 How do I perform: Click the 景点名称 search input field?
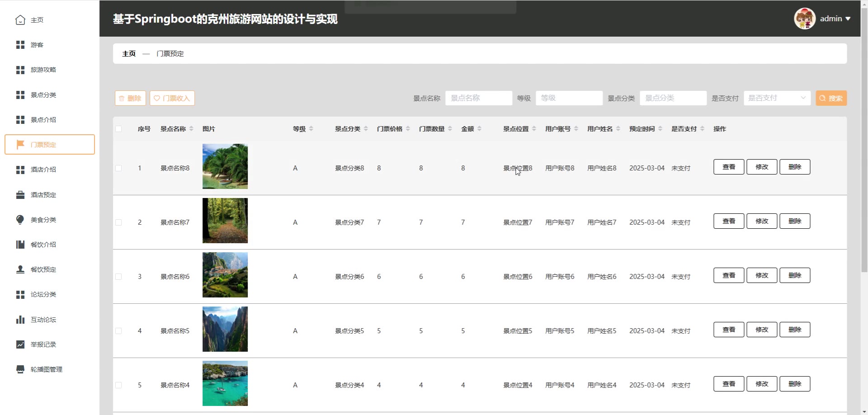pos(478,98)
